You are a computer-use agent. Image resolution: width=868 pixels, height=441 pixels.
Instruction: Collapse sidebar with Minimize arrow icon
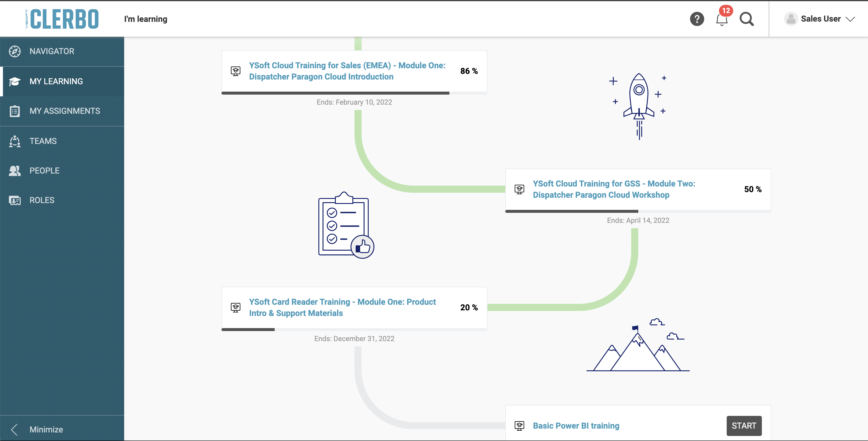[14, 429]
